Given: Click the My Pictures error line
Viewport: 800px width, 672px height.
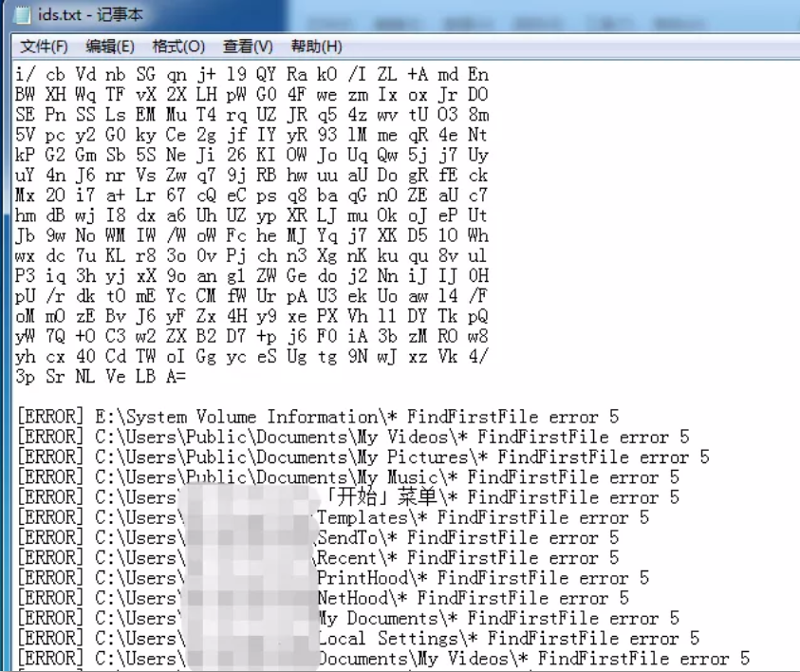Looking at the screenshot, I should [x=363, y=457].
